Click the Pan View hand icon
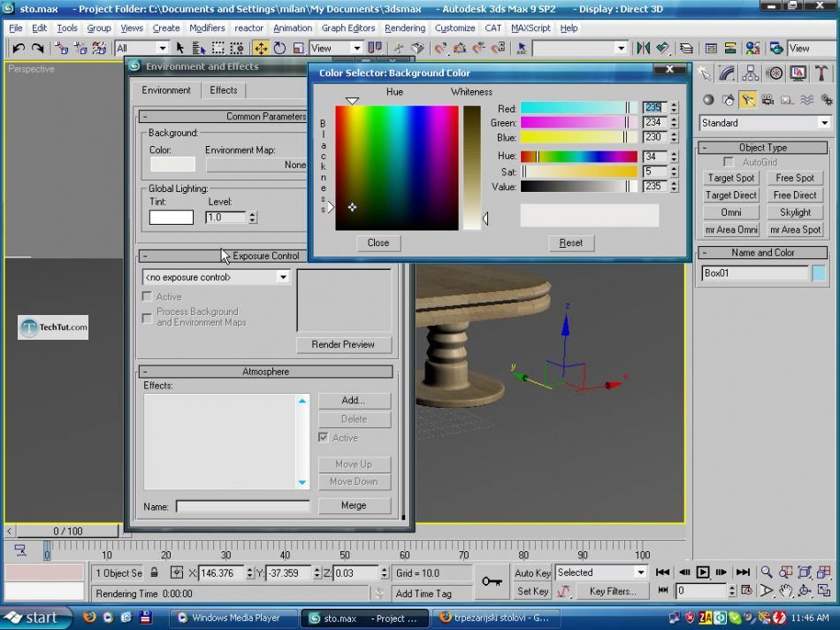 pyautogui.click(x=785, y=591)
